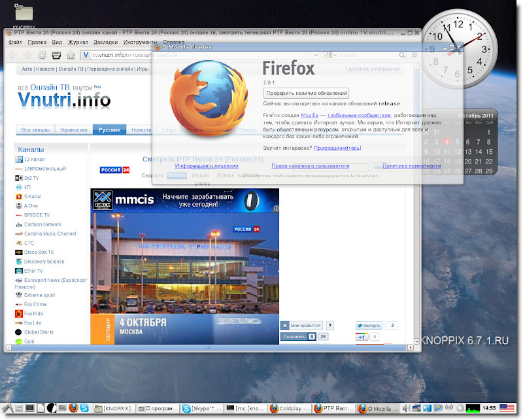Open the Закладки menu
523x420 pixels.
pos(105,42)
